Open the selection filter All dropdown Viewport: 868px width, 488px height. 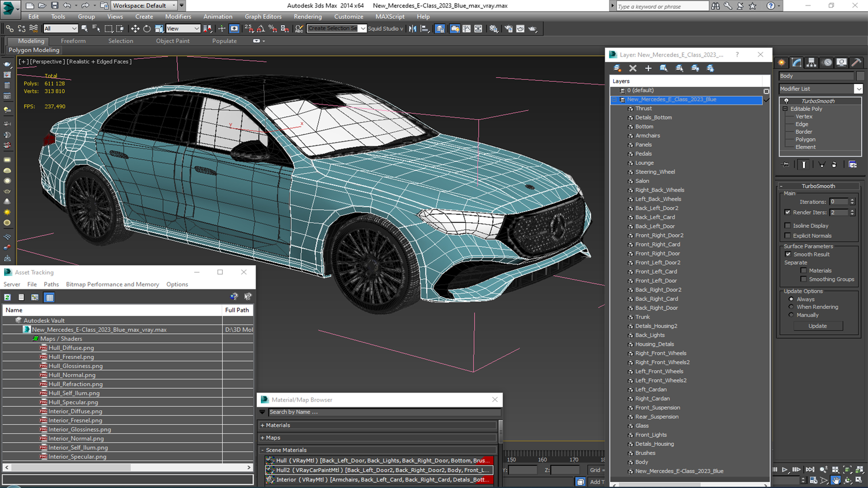pyautogui.click(x=61, y=28)
